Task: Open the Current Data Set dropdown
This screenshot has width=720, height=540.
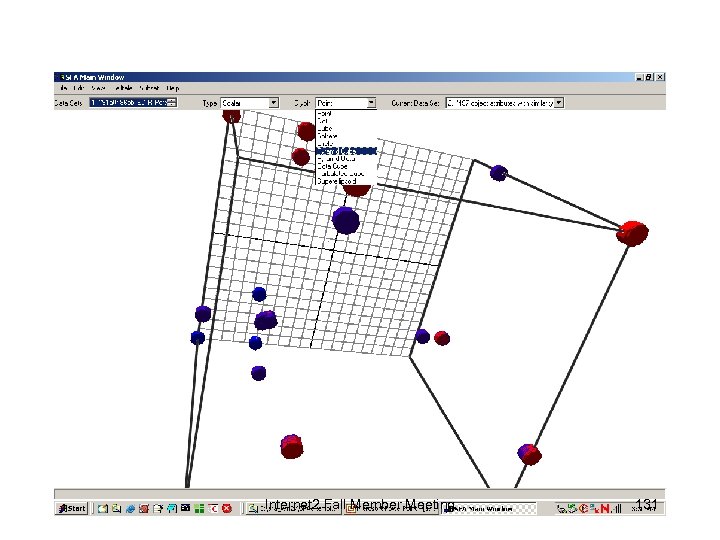Action: click(559, 103)
